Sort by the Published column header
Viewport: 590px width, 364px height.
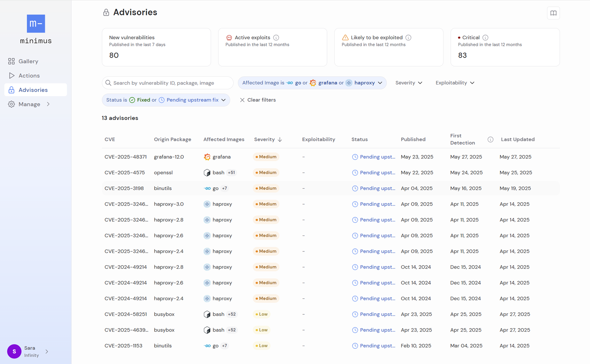413,140
